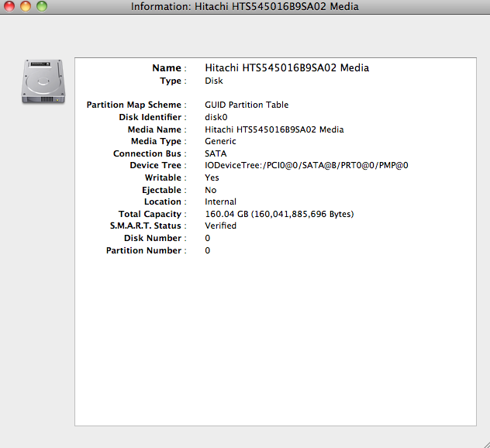Select the 'SATA' connection bus value

[x=216, y=153]
